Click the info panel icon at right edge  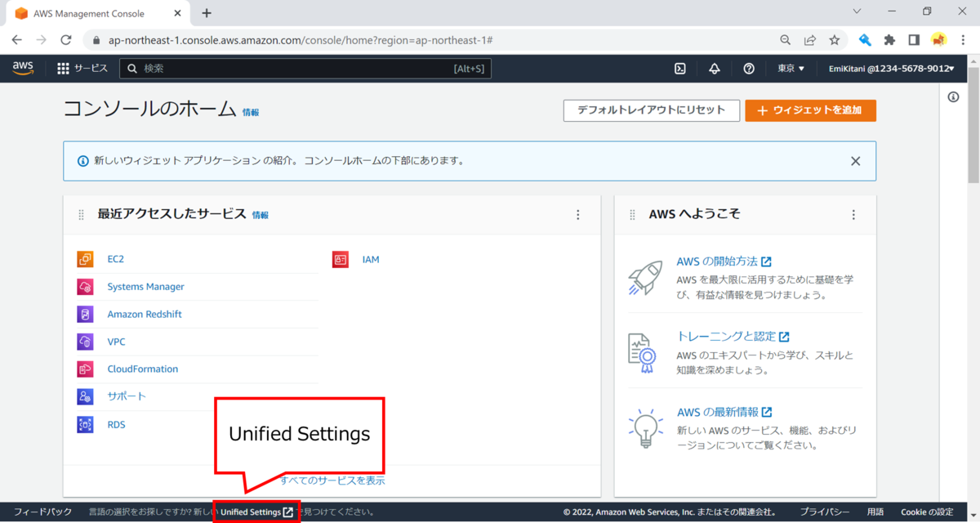(x=953, y=96)
